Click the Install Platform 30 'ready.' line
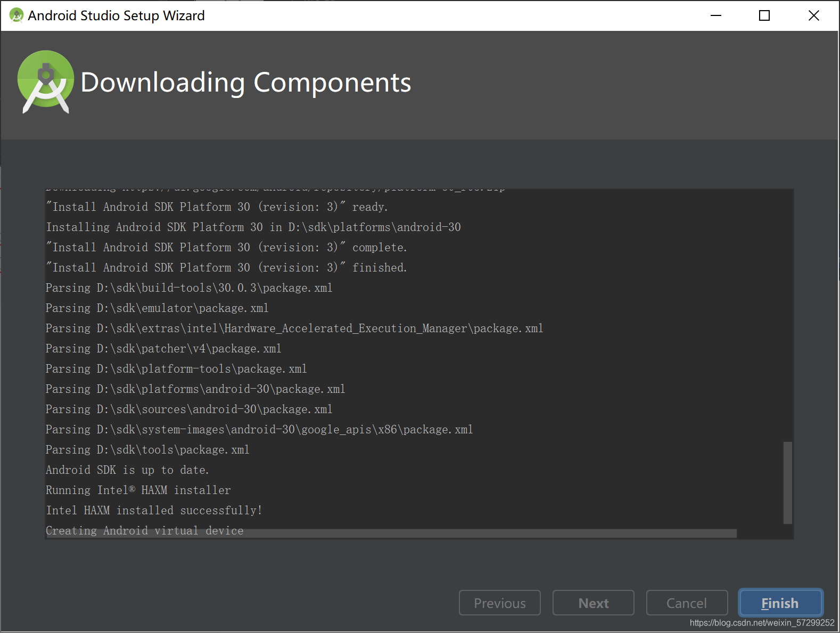This screenshot has height=633, width=840. tap(217, 207)
